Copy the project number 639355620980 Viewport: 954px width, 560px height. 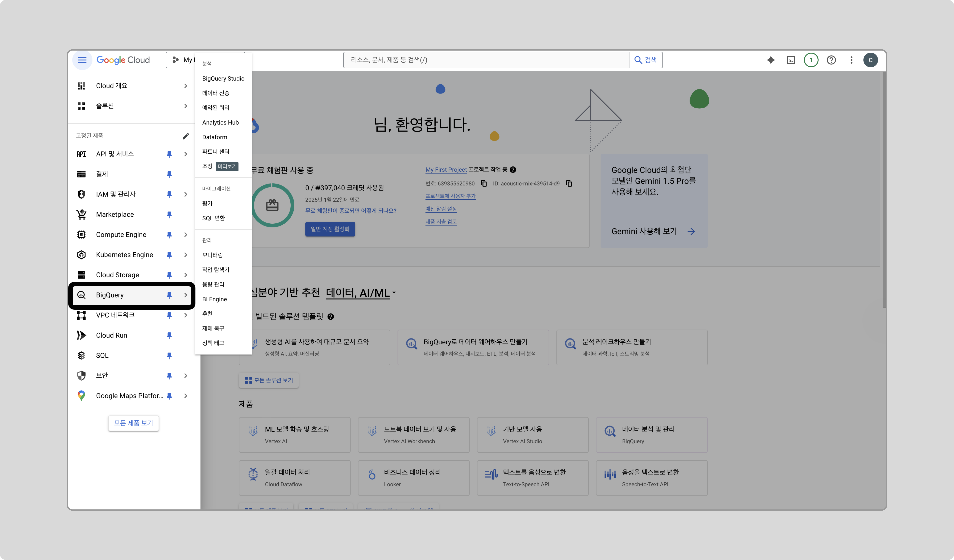[x=484, y=183]
